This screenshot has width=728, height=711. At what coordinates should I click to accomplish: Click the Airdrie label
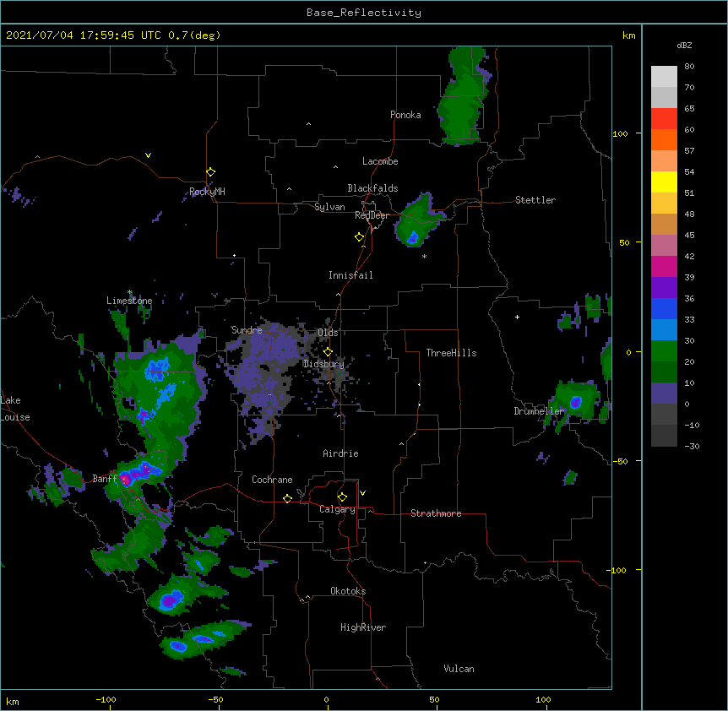tap(341, 453)
